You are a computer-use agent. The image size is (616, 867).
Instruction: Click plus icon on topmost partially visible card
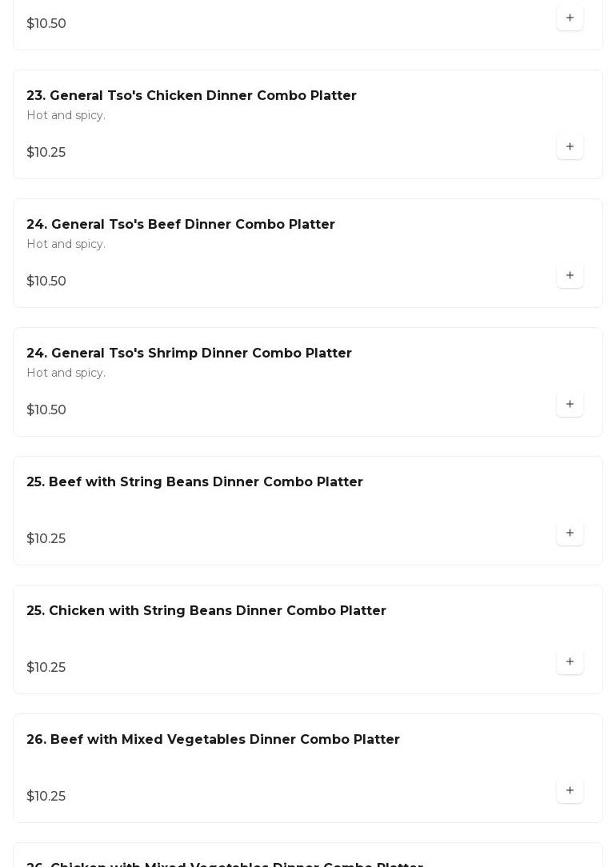pyautogui.click(x=570, y=18)
